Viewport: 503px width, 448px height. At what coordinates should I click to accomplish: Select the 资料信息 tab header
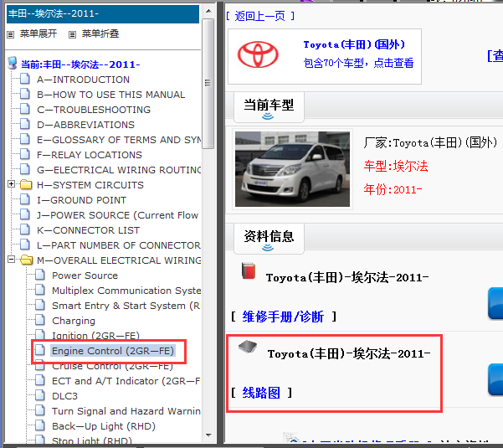[x=268, y=235]
